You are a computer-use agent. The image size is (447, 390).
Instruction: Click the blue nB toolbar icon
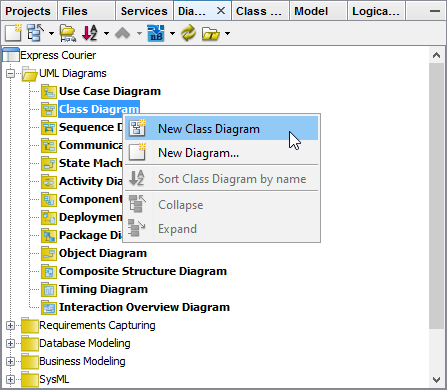click(156, 33)
